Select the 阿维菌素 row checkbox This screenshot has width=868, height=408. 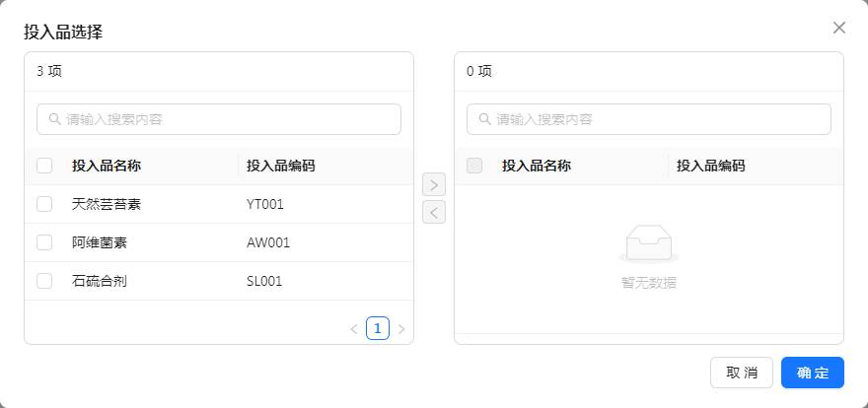click(44, 242)
